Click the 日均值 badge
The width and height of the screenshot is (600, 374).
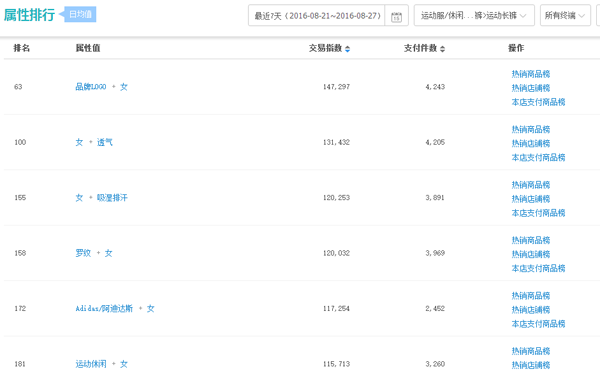click(80, 15)
